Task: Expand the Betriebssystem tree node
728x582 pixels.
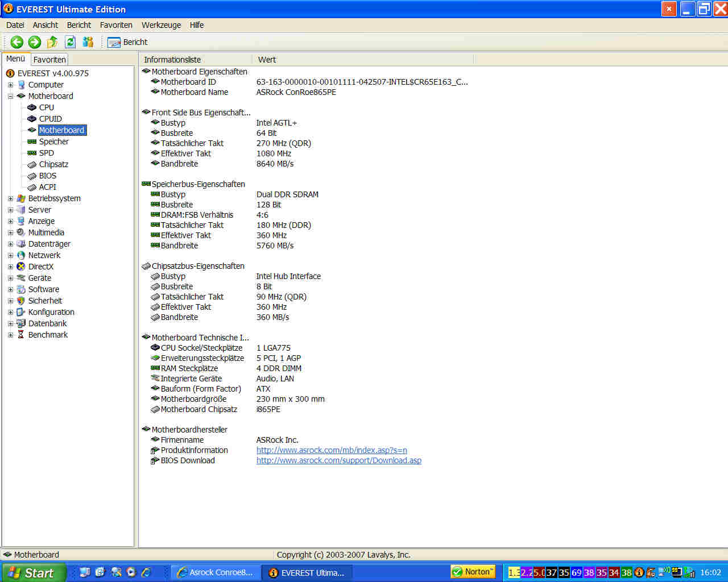Action: point(10,198)
